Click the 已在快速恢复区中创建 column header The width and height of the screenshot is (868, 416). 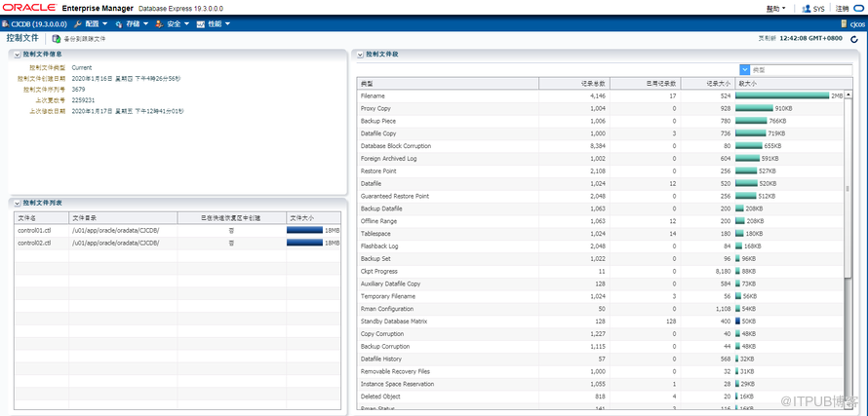[x=231, y=218]
